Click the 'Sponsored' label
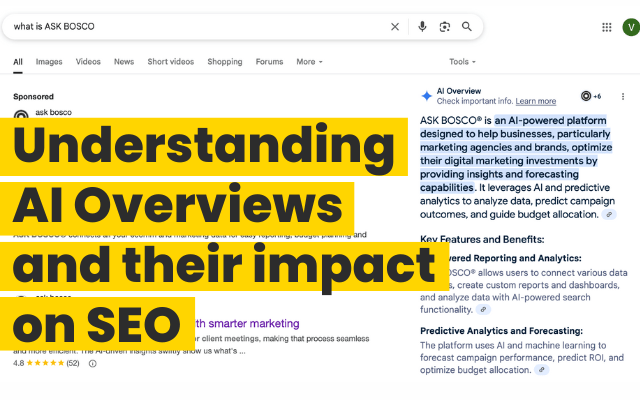Screen dimensions: 640x400 coord(33,97)
